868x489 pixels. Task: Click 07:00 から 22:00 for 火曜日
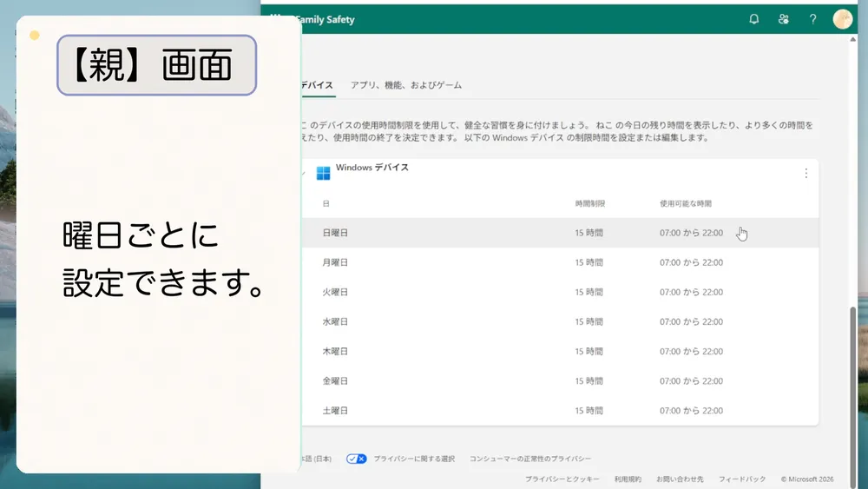pos(691,292)
